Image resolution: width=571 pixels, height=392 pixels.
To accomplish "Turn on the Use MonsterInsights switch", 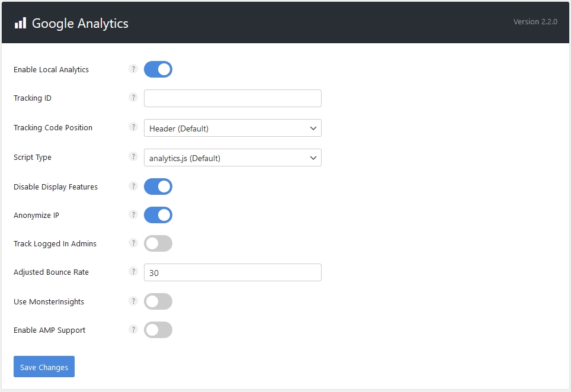I will [158, 301].
